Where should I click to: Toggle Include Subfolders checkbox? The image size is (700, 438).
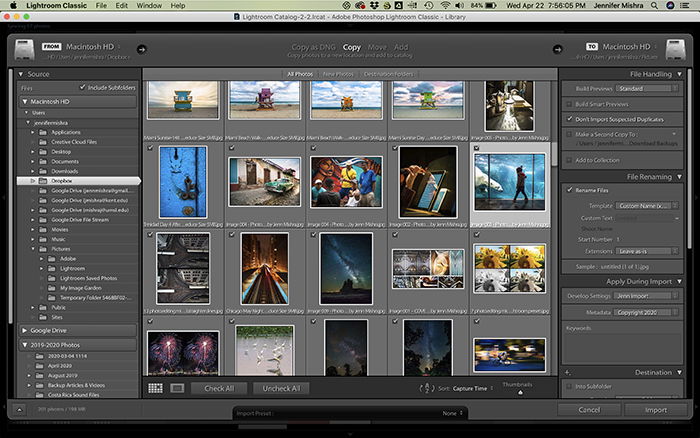pos(82,88)
